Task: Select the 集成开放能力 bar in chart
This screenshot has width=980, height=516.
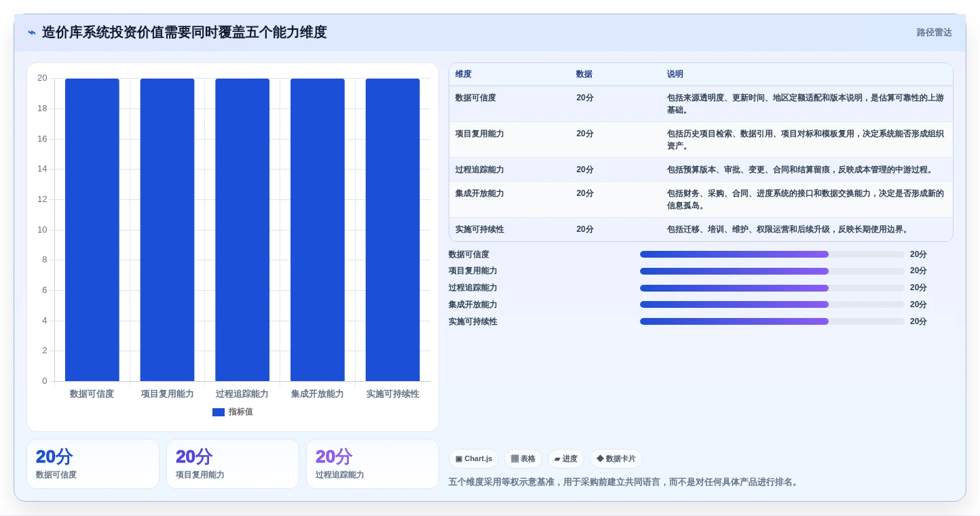Action: pyautogui.click(x=318, y=230)
